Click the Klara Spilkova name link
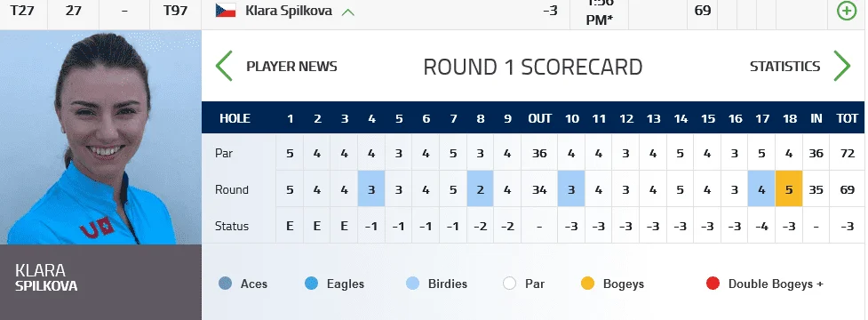Image resolution: width=868 pixels, height=320 pixels. [x=289, y=11]
